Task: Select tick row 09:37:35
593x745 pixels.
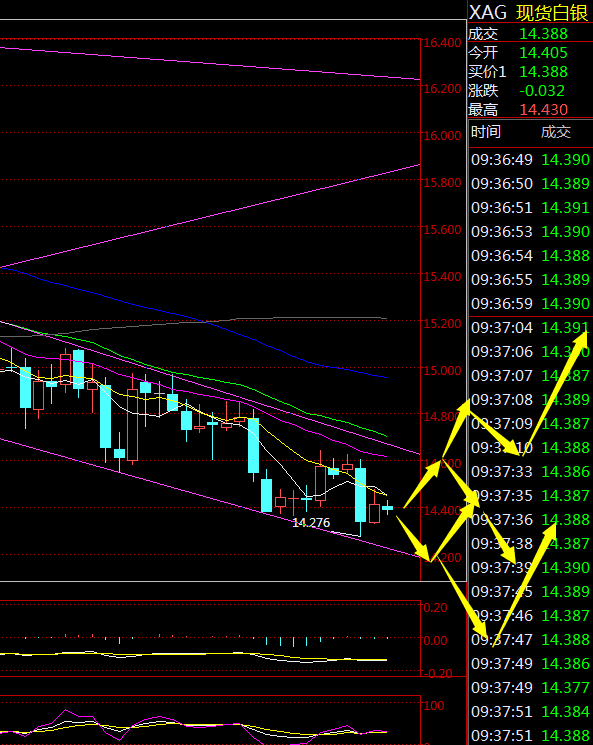Action: pos(530,496)
